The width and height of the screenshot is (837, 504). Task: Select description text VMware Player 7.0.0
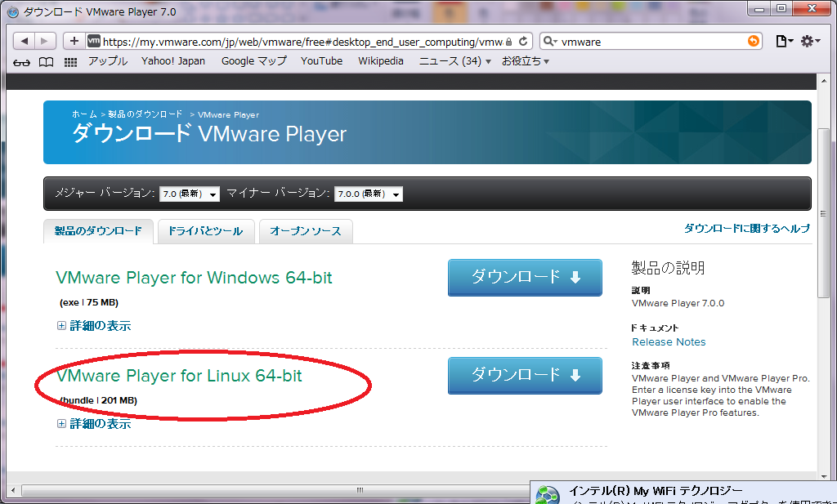coord(678,303)
